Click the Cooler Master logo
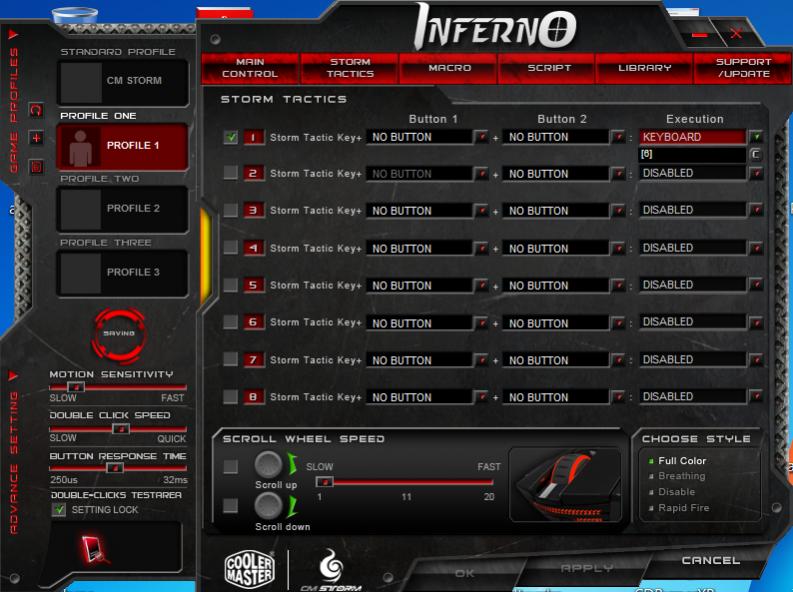Viewport: 793px width, 592px height. [x=249, y=568]
